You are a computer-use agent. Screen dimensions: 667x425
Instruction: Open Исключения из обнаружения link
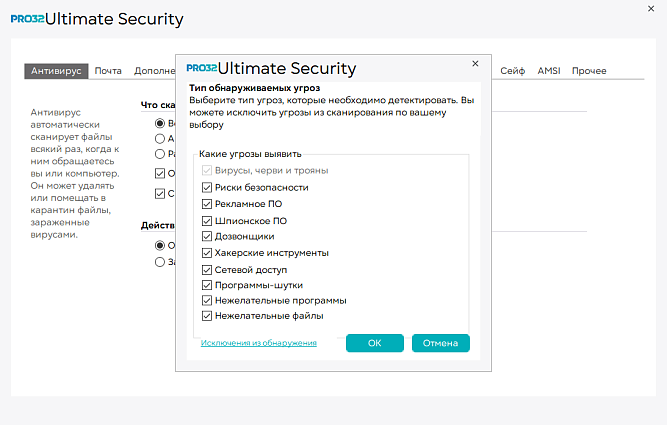pos(259,343)
